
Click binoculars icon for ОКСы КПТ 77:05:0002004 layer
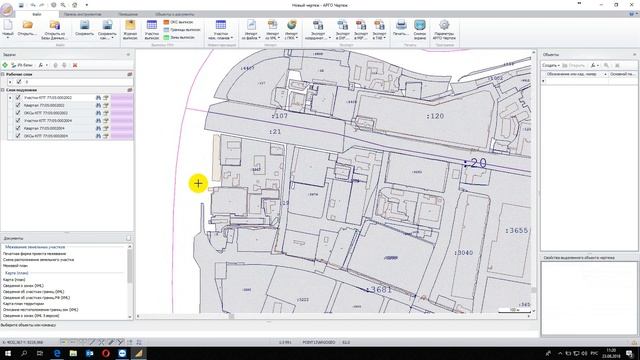pos(98,136)
